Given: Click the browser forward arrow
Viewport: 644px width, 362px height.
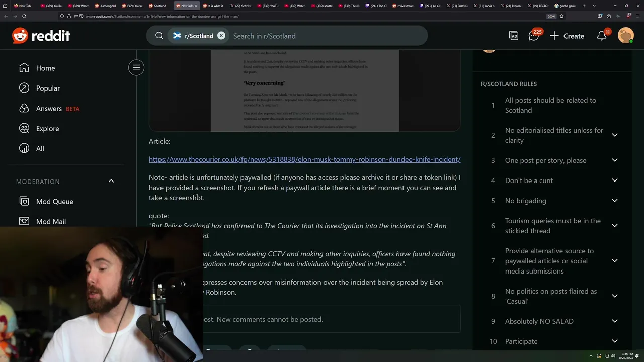Looking at the screenshot, I should point(15,16).
